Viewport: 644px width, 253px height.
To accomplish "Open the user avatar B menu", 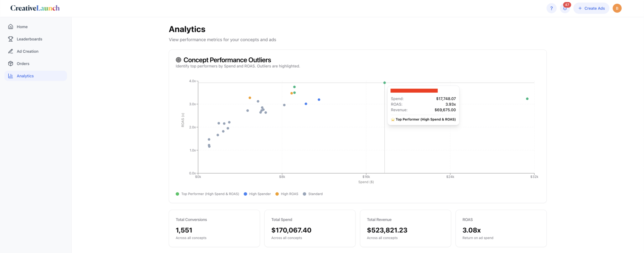I will coord(617,8).
